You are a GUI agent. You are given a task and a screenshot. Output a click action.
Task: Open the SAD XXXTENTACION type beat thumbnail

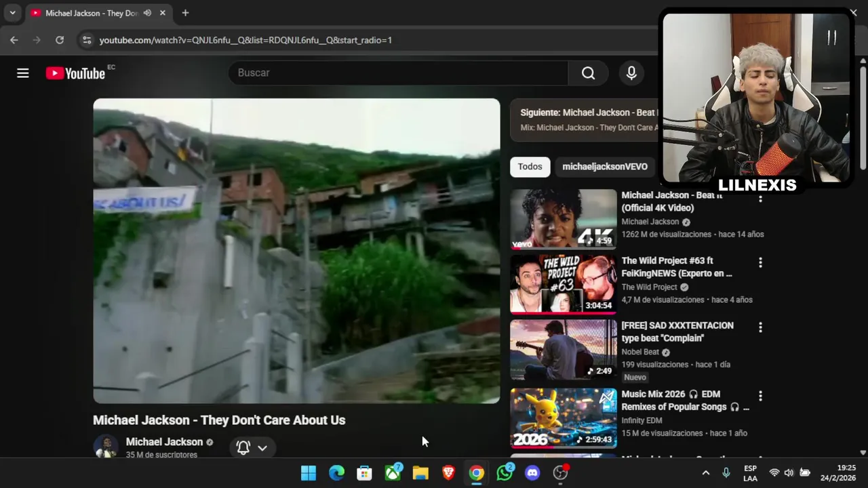pos(564,350)
